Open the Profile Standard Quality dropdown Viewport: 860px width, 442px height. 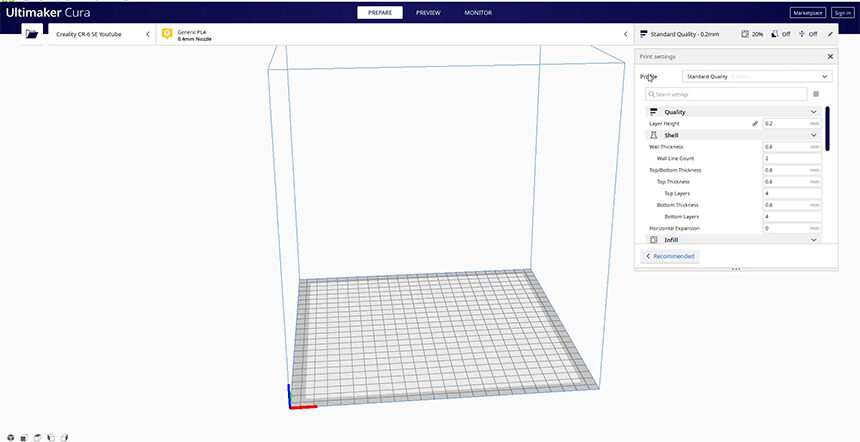tap(757, 77)
